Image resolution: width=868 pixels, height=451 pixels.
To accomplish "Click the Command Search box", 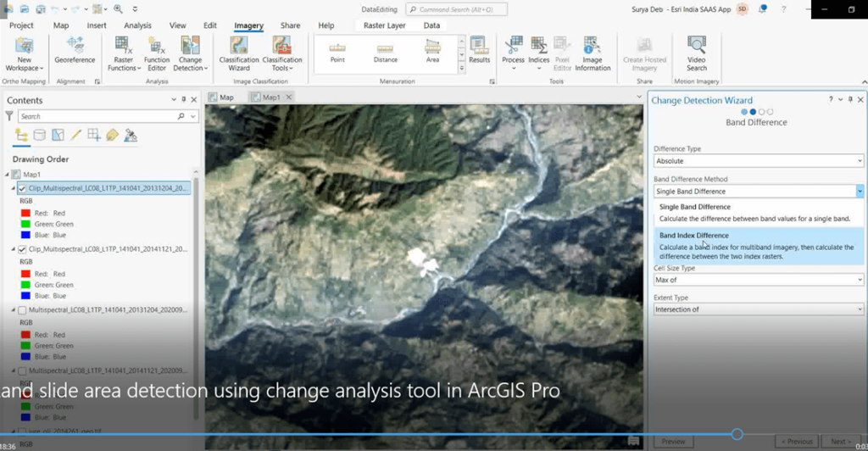I will [x=457, y=9].
